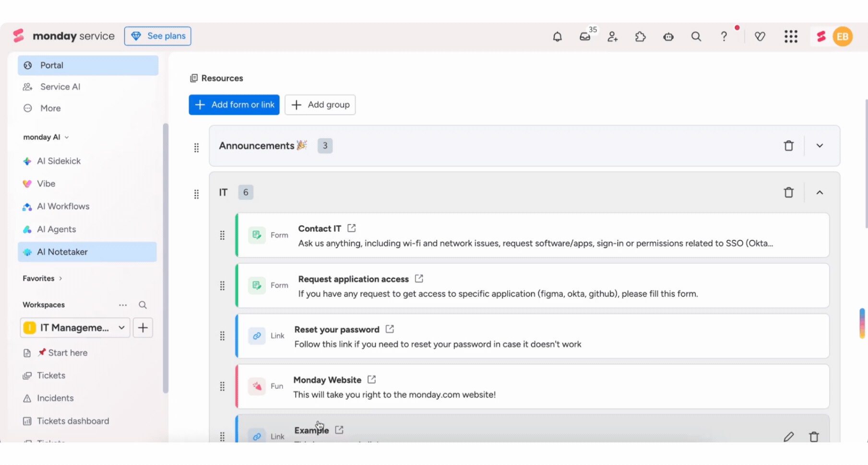
Task: Click the Monday Website title
Action: coord(327,380)
